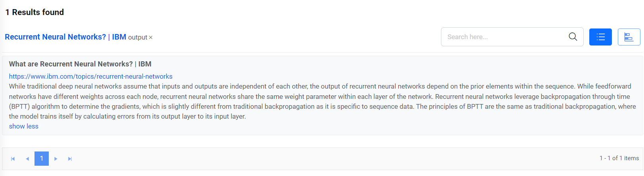Open the ibm.com recurrent-neural-networks URL
This screenshot has width=644, height=176.
point(90,76)
